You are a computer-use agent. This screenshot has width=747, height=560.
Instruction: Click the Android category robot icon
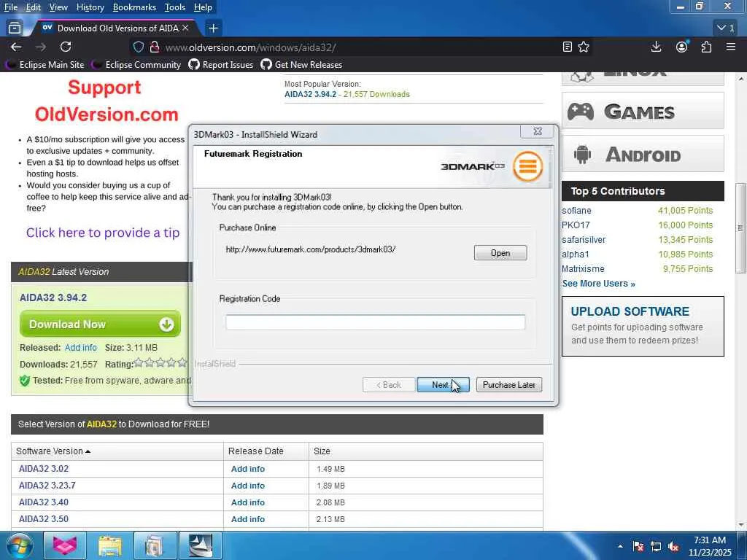coord(582,155)
